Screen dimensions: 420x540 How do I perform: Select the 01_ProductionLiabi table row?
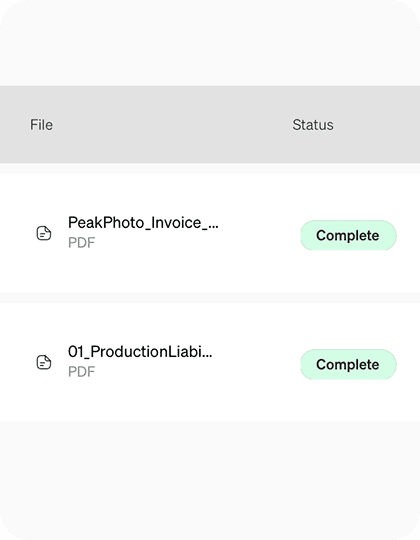(210, 362)
